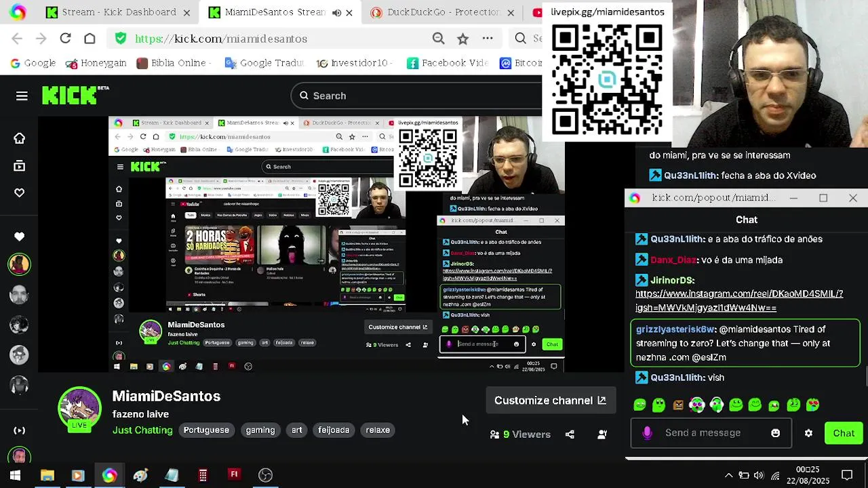
Task: Select the gaming tag
Action: [260, 430]
